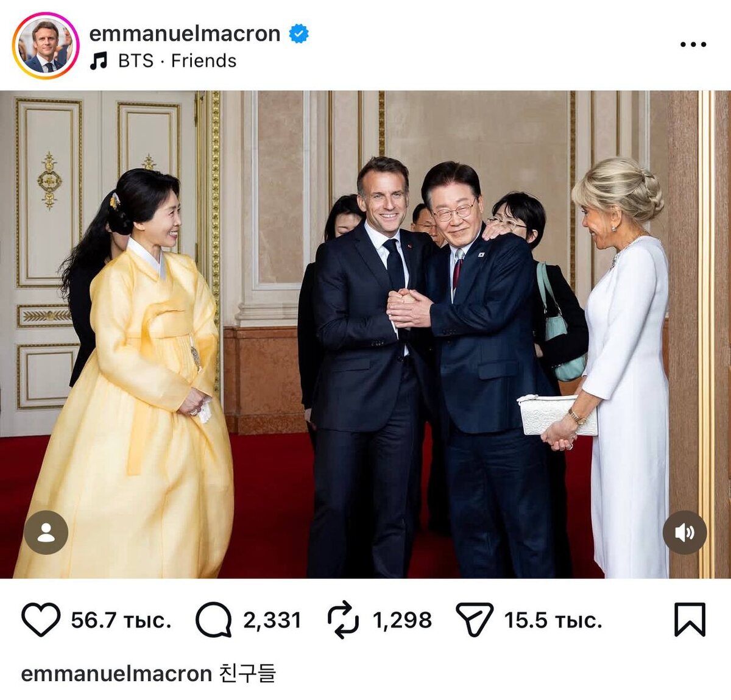Open three-dot more options menu
Screen dimensions: 731x700
(x=693, y=44)
